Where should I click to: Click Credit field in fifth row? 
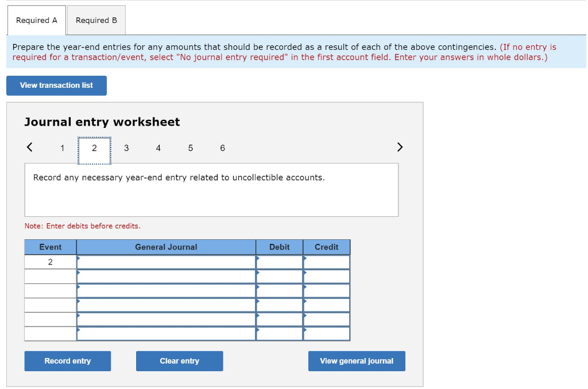327,319
